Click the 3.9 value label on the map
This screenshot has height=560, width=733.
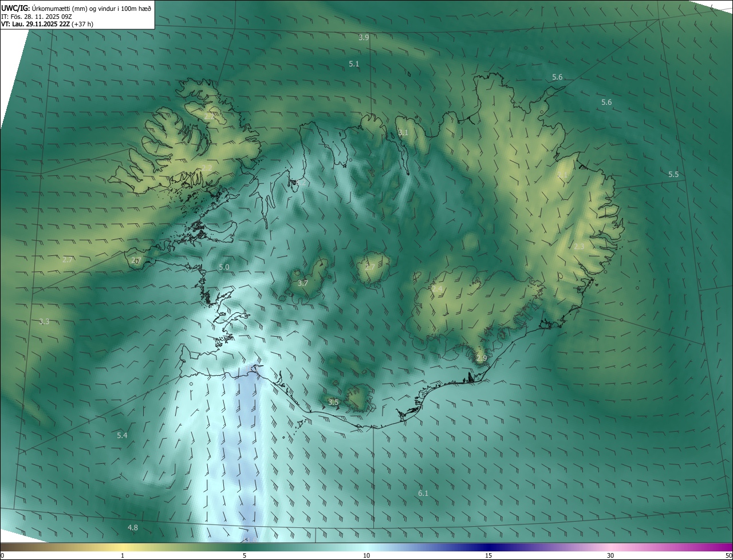pos(364,38)
